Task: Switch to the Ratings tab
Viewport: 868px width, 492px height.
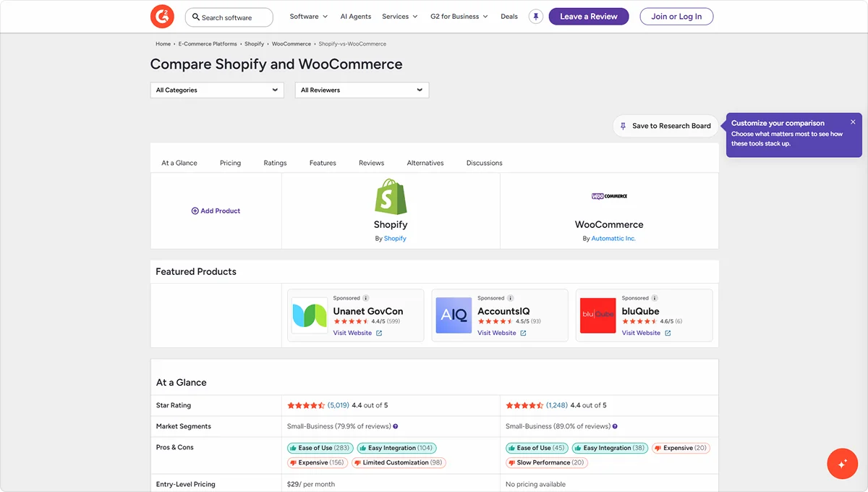Action: 276,163
